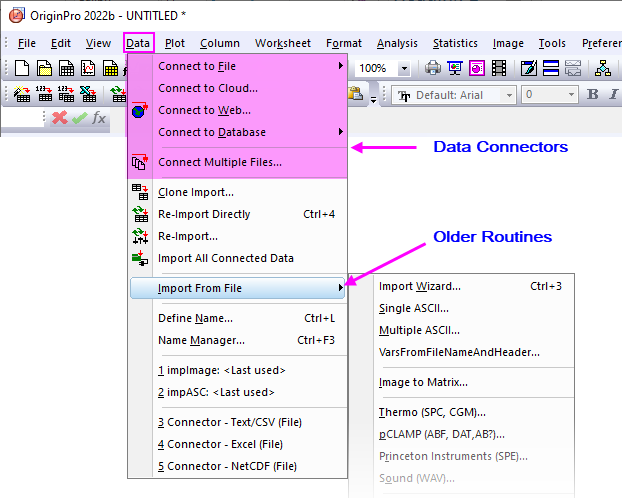The width and height of the screenshot is (622, 498).
Task: Toggle the Bold formatting button
Action: pyautogui.click(x=591, y=95)
